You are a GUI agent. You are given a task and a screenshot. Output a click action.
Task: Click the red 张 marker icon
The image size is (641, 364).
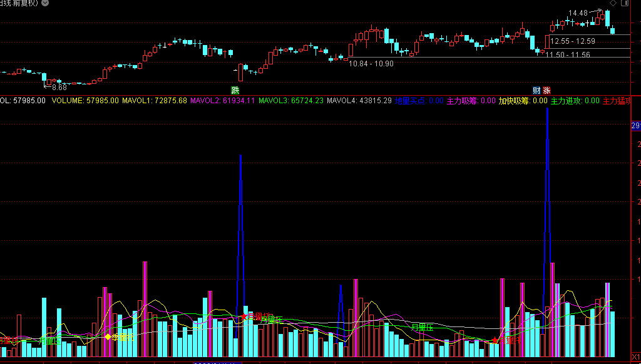click(546, 90)
